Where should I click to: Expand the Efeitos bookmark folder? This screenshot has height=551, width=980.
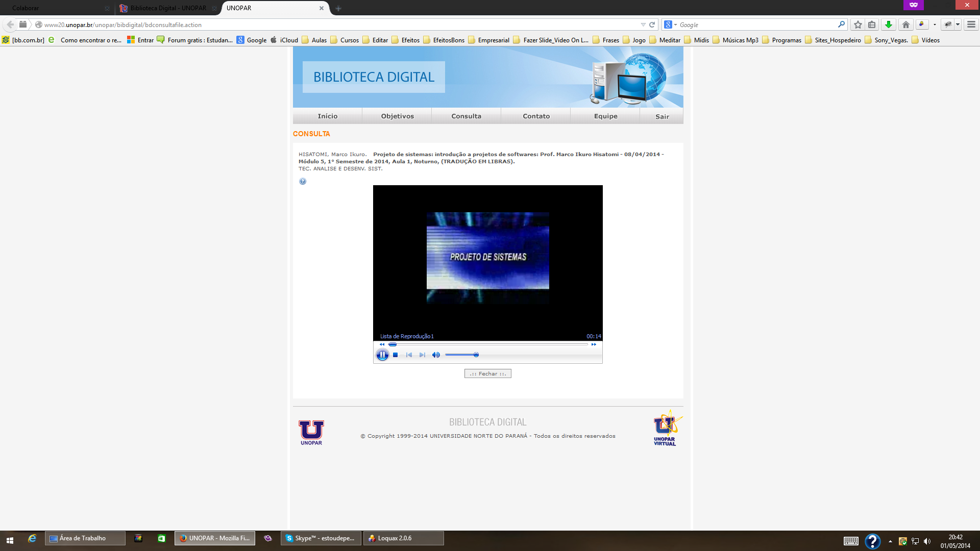coord(406,40)
